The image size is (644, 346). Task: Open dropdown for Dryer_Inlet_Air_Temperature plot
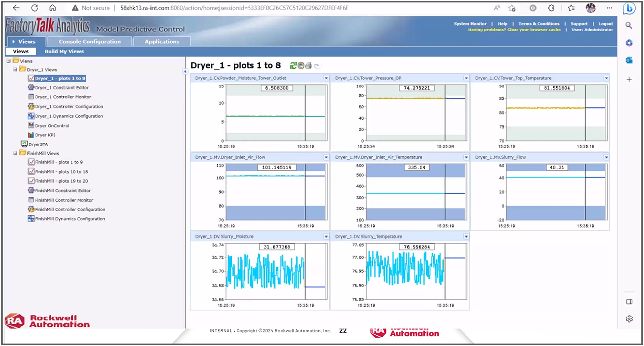coord(466,157)
